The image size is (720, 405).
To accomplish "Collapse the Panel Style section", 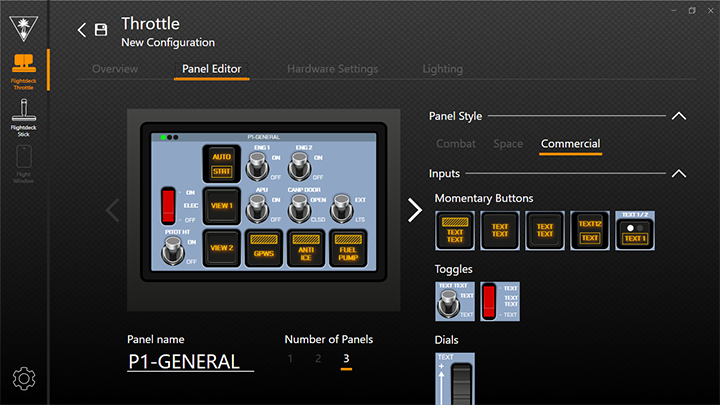I will (679, 116).
